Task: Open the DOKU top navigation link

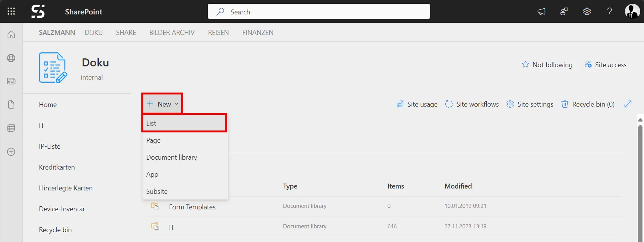Action: point(94,33)
